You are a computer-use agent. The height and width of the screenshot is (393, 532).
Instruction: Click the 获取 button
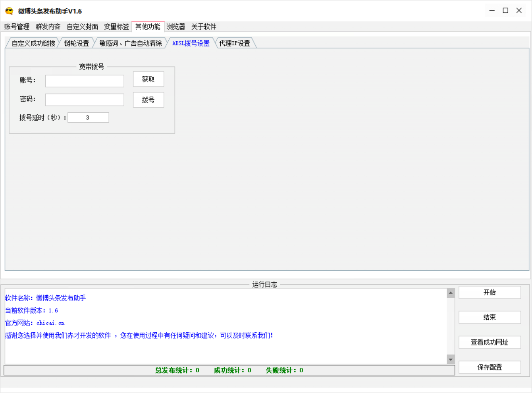click(x=148, y=79)
